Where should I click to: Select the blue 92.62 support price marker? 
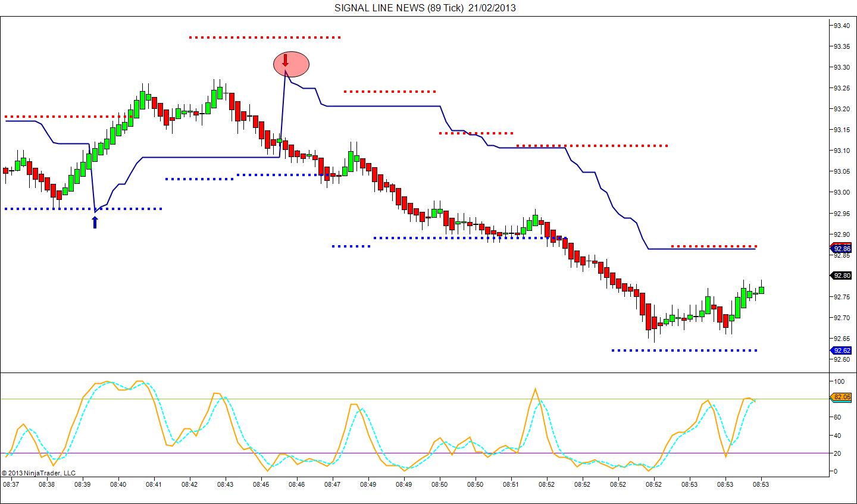click(x=840, y=350)
